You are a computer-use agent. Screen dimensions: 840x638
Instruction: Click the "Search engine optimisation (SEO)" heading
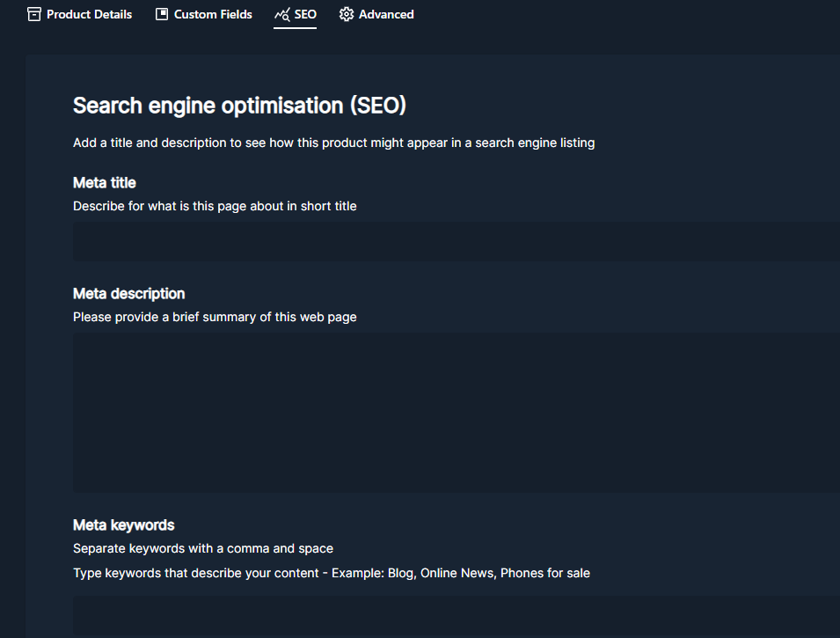tap(239, 106)
